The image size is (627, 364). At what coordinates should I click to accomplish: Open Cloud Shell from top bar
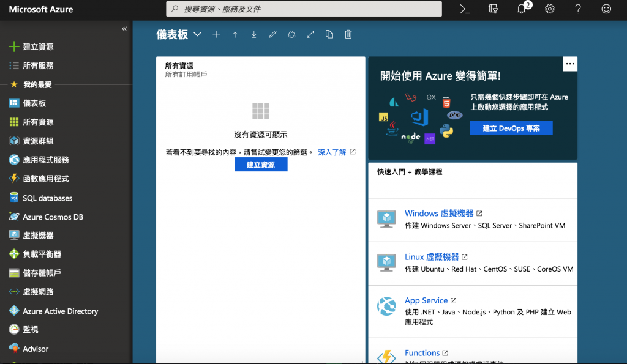coord(465,9)
